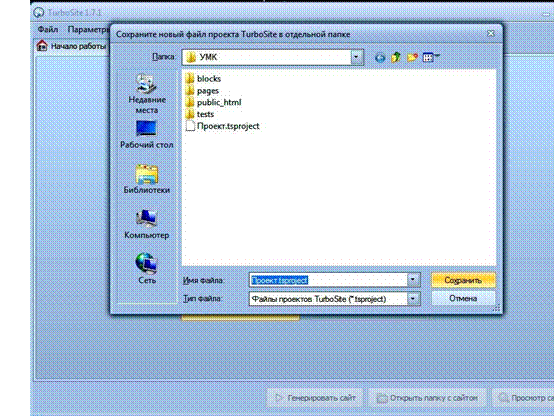Create a new folder icon

pyautogui.click(x=412, y=57)
